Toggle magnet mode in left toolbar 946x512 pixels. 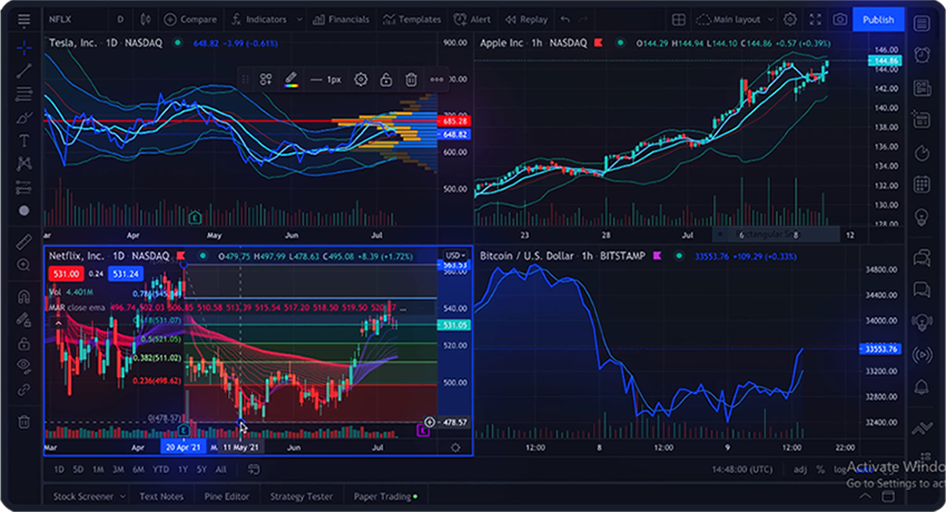click(24, 296)
